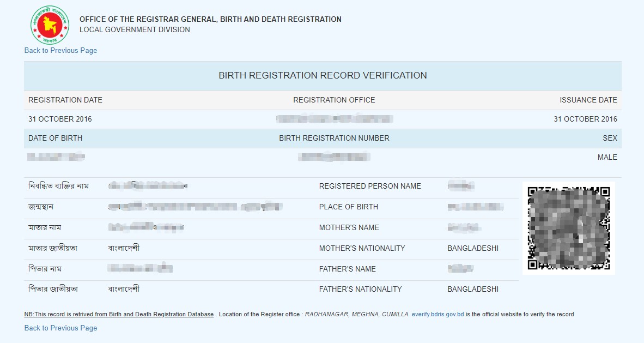Click the Registered Person Name label
The image size is (644, 343).
(x=370, y=186)
